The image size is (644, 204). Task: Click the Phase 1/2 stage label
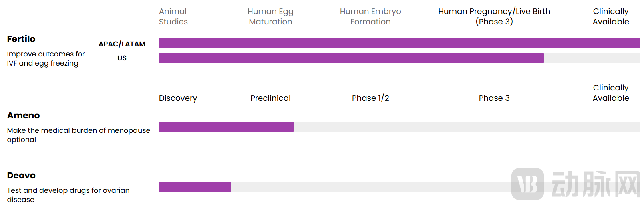point(370,98)
